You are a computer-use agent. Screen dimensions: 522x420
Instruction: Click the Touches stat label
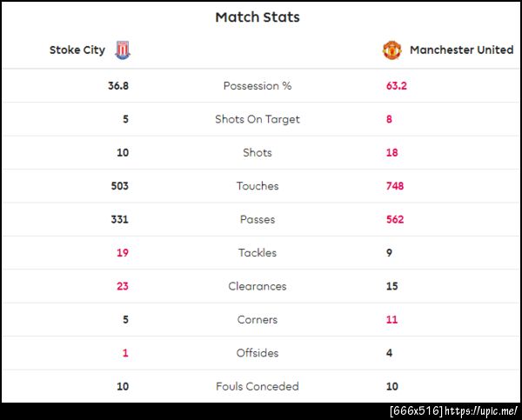pos(258,186)
